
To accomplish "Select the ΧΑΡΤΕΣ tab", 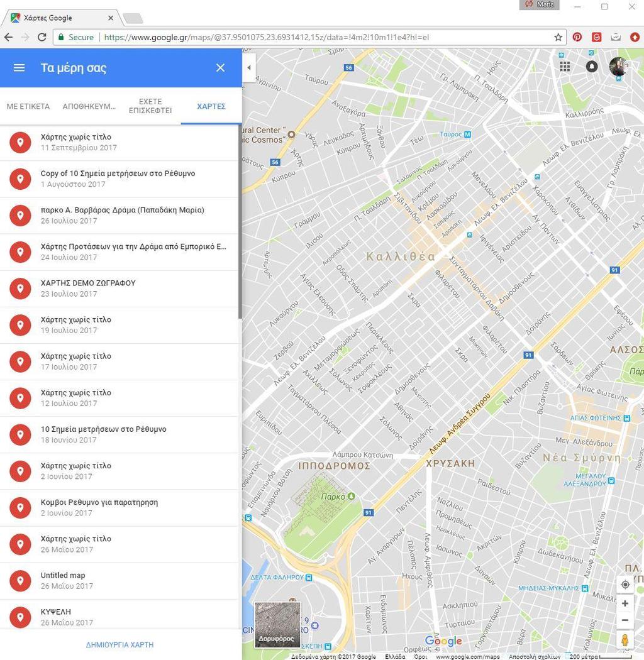I will [x=211, y=106].
